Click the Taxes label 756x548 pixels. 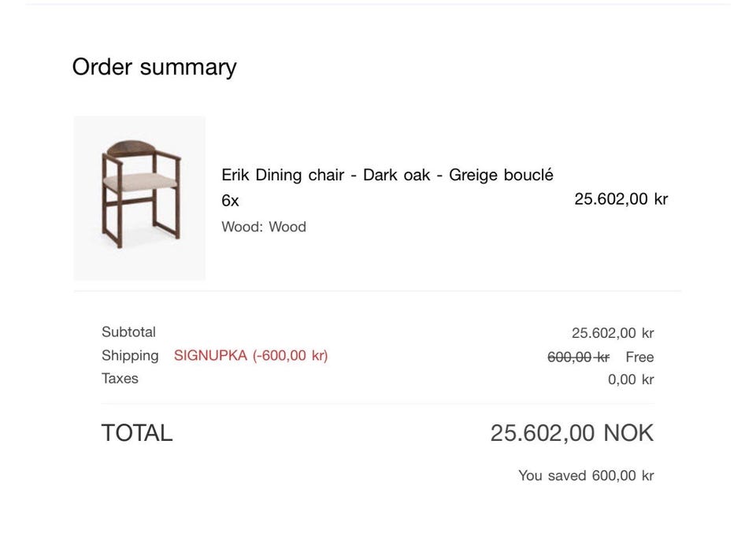click(x=120, y=379)
